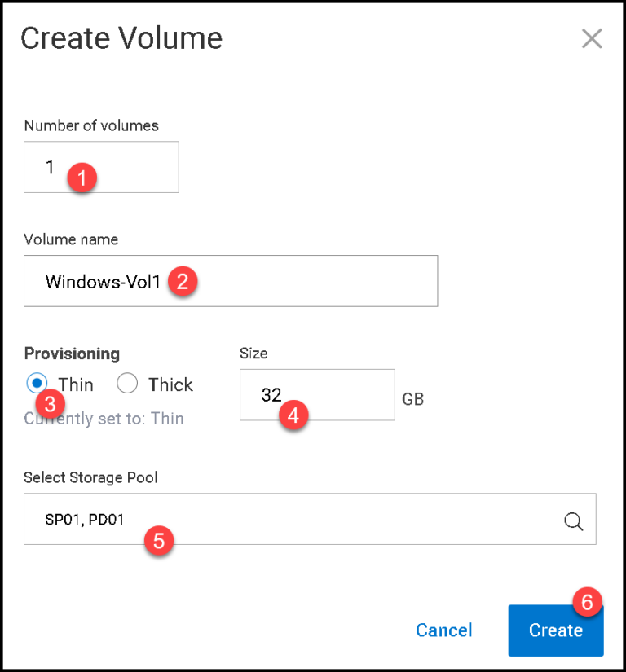Toggle provisioning away from the current Thin setting
Viewport: 626px width, 672px height.
point(127,384)
